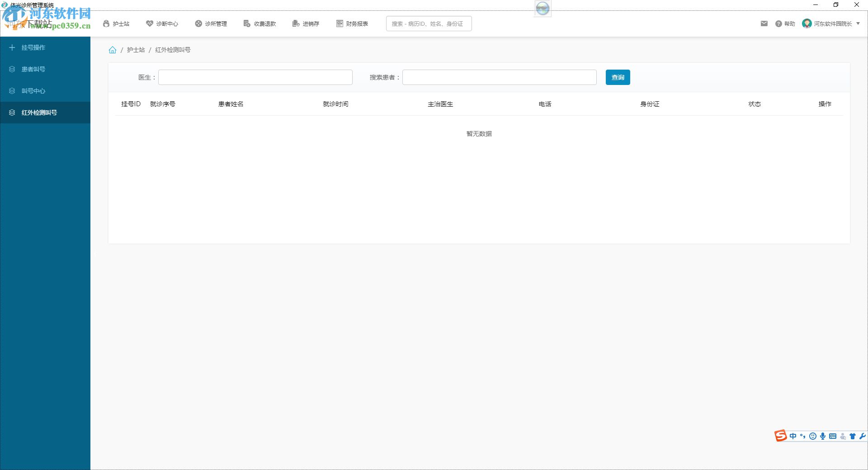Expand the 河东软件园院长 user dropdown
Screen dimensions: 868x470
pos(836,23)
